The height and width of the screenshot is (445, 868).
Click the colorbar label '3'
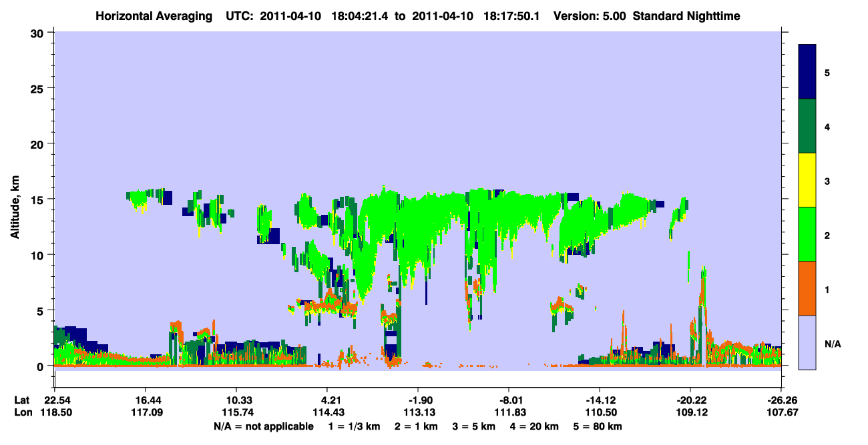(x=827, y=181)
